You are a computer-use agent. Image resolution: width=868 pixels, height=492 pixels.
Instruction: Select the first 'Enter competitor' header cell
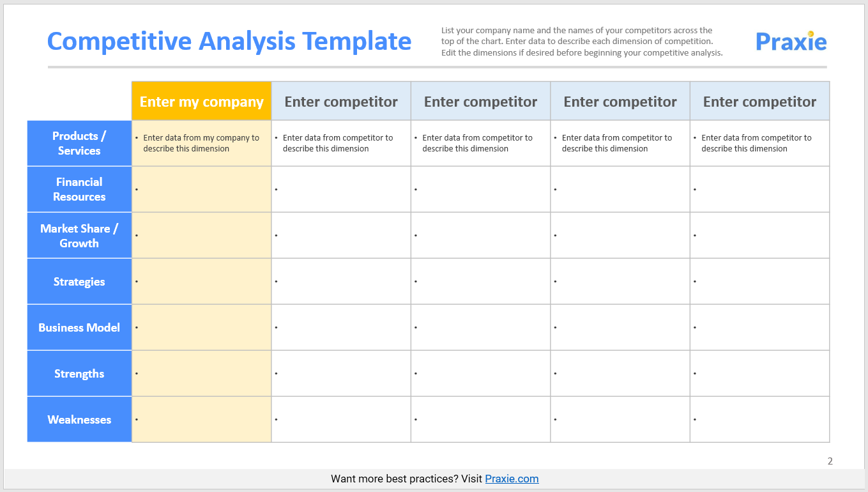[x=341, y=102]
